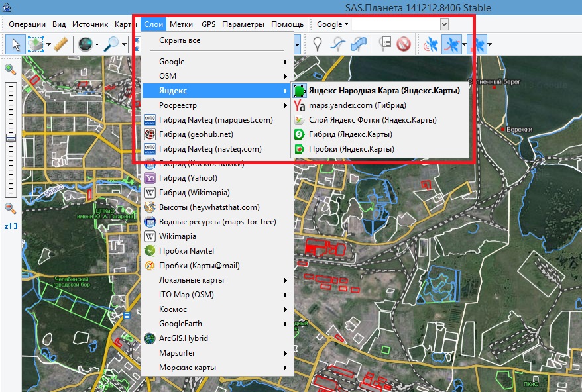Activate the rectangular selection tool
Screen dimensions: 582x392
[x=36, y=44]
